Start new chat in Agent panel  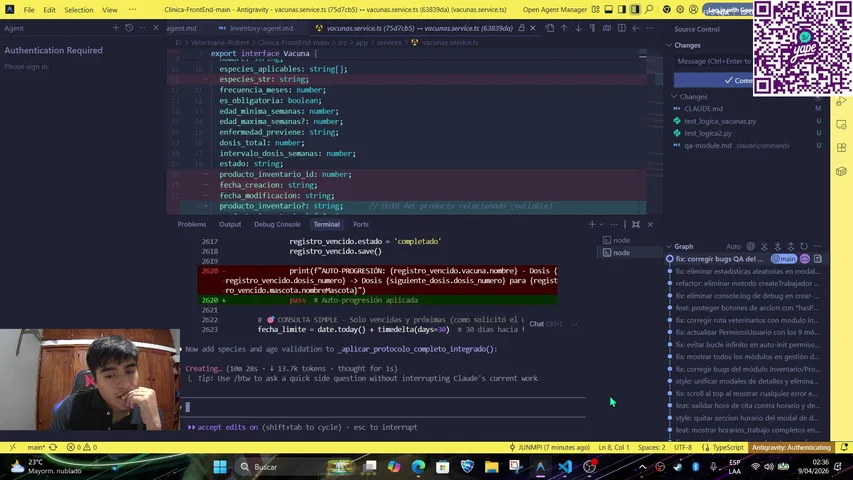click(x=115, y=28)
